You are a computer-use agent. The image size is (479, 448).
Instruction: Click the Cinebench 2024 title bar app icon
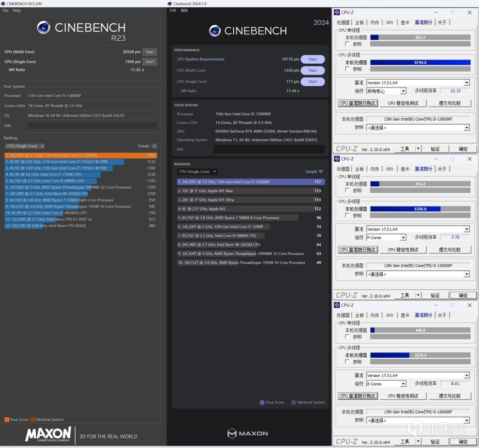(x=170, y=4)
